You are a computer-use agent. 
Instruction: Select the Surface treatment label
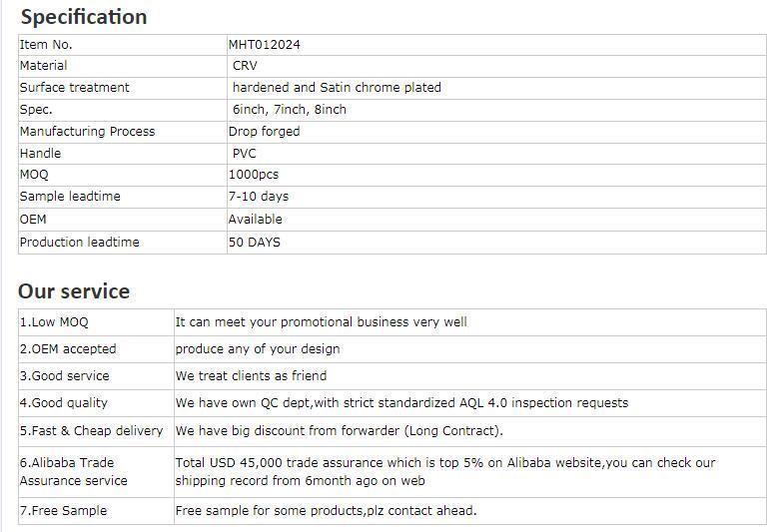point(75,88)
